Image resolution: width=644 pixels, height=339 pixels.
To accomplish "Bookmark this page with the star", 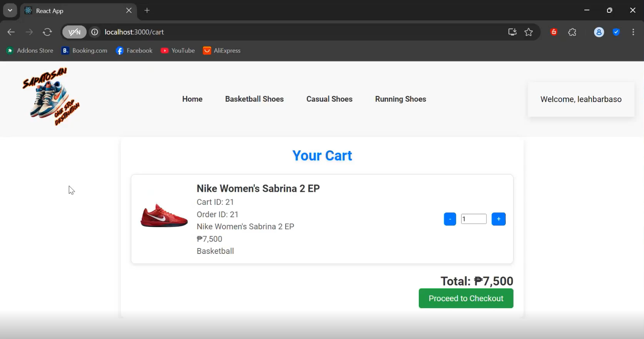I will pos(529,32).
